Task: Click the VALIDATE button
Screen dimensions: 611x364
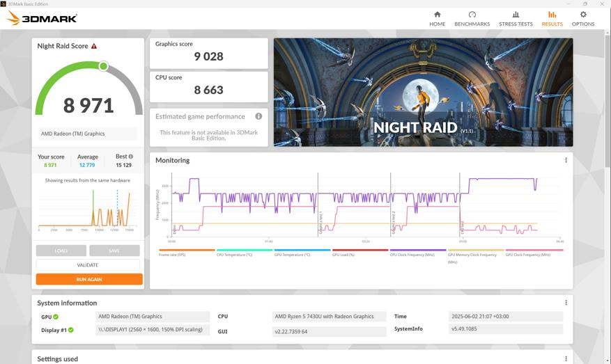Action: (x=88, y=264)
